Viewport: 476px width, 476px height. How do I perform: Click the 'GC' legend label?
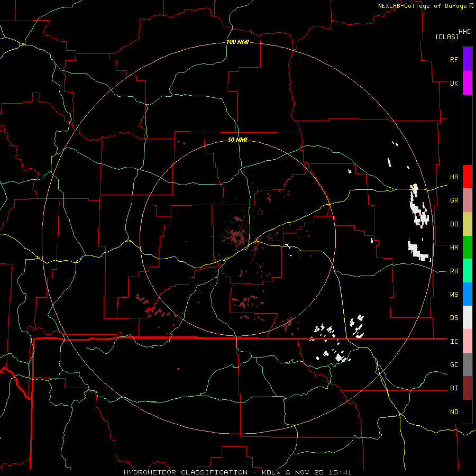(454, 365)
